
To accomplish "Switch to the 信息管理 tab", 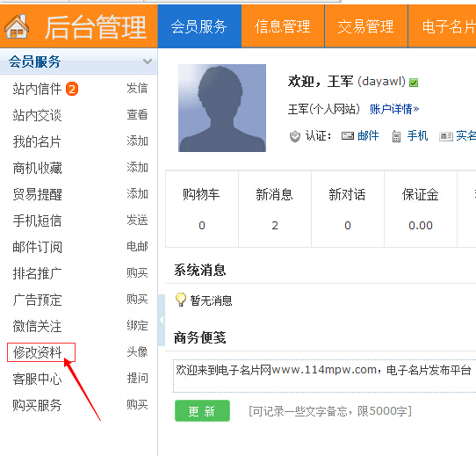I will coord(283,26).
